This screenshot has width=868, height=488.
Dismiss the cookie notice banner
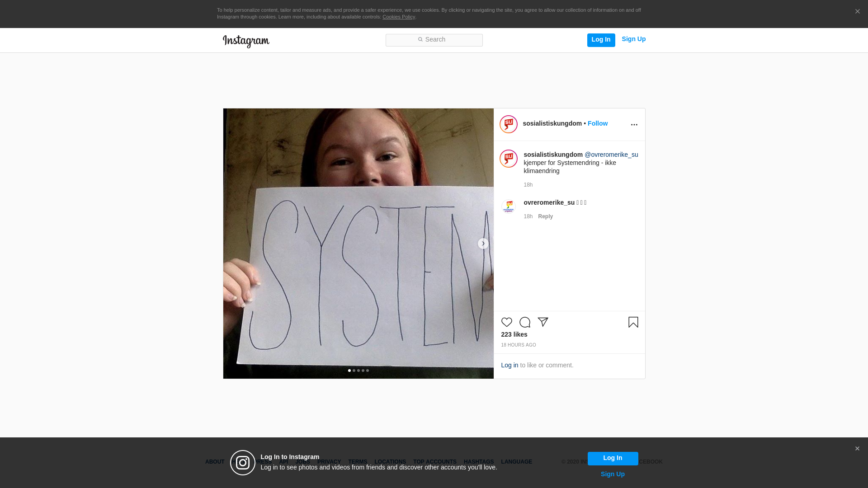[x=857, y=12]
